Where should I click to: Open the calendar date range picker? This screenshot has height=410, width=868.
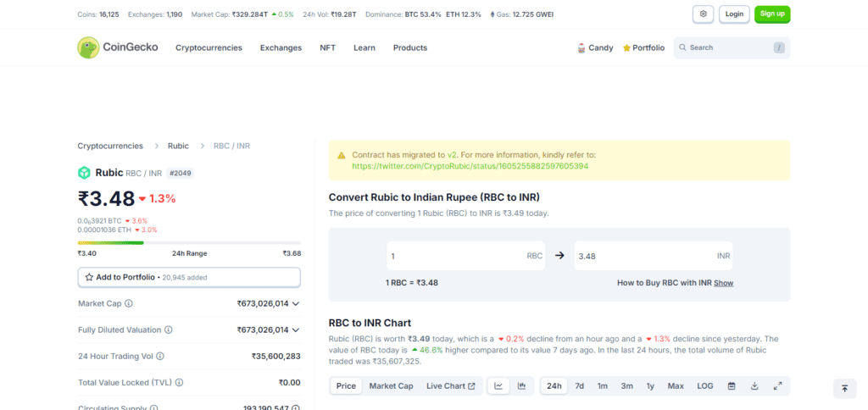(732, 386)
